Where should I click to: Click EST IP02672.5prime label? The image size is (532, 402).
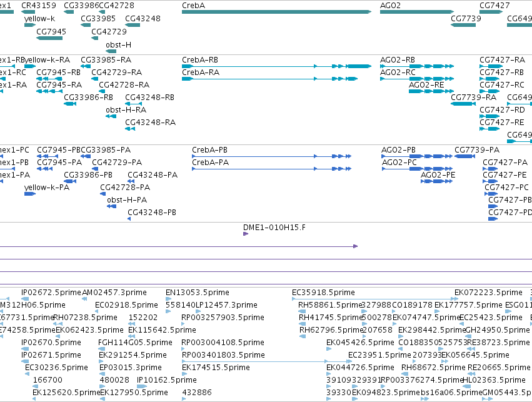51,293
